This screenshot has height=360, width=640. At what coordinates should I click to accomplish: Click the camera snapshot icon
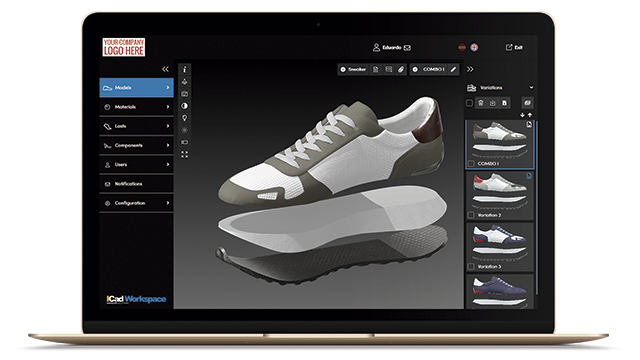184,93
